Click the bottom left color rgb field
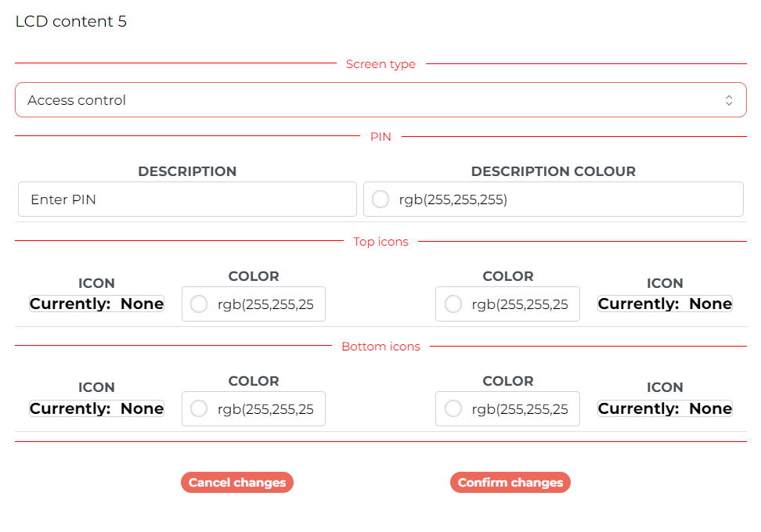Viewport: 761px width, 532px height. [254, 409]
